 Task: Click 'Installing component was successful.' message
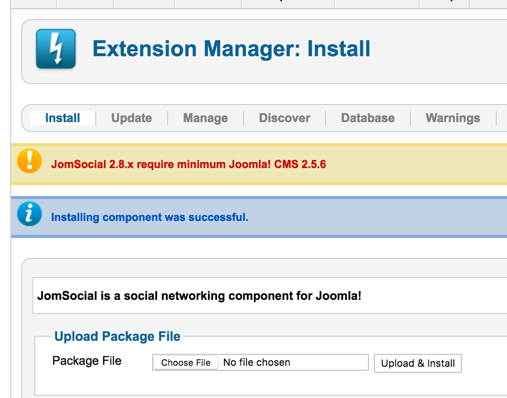pos(150,217)
